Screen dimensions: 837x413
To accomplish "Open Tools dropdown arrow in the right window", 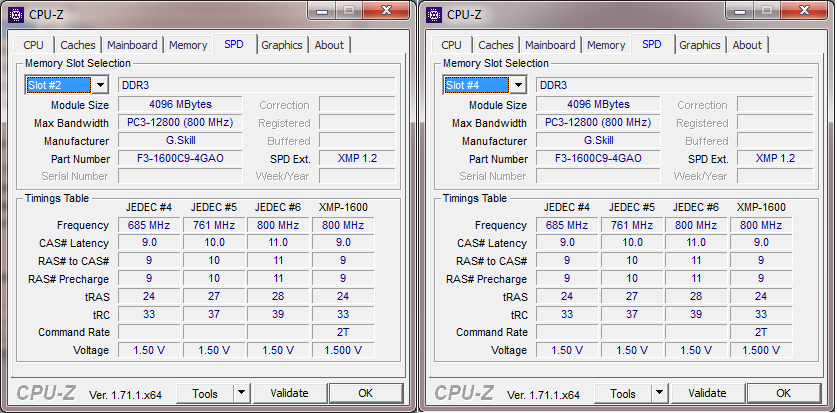I will [660, 394].
